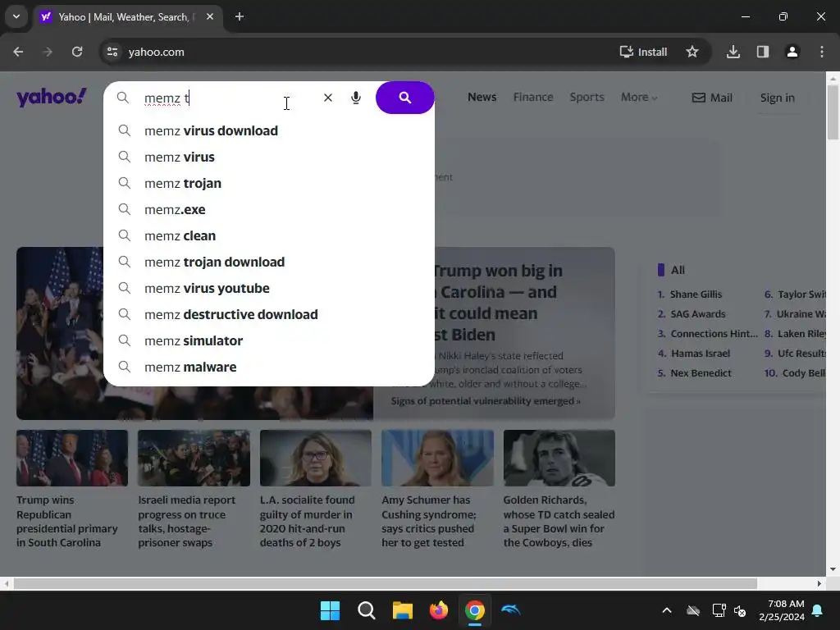Open L.A. socialite found guilty story
This screenshot has height=630, width=840.
pyautogui.click(x=316, y=458)
